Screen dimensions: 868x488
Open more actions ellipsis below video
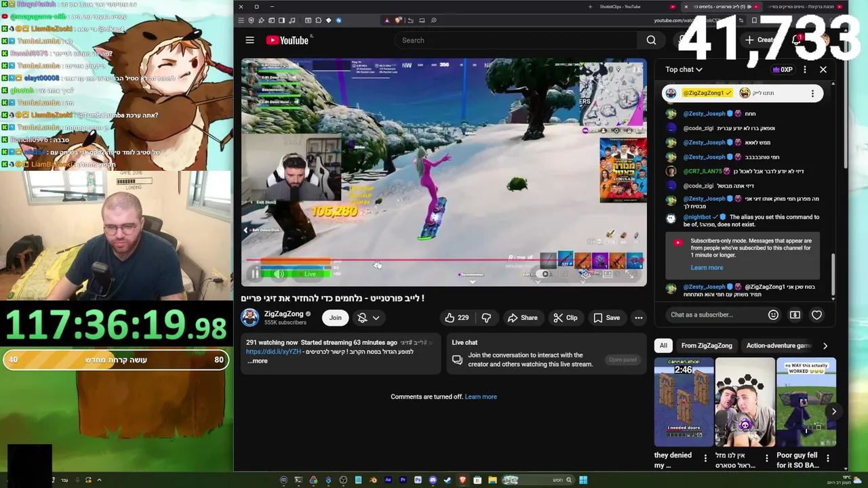point(638,317)
